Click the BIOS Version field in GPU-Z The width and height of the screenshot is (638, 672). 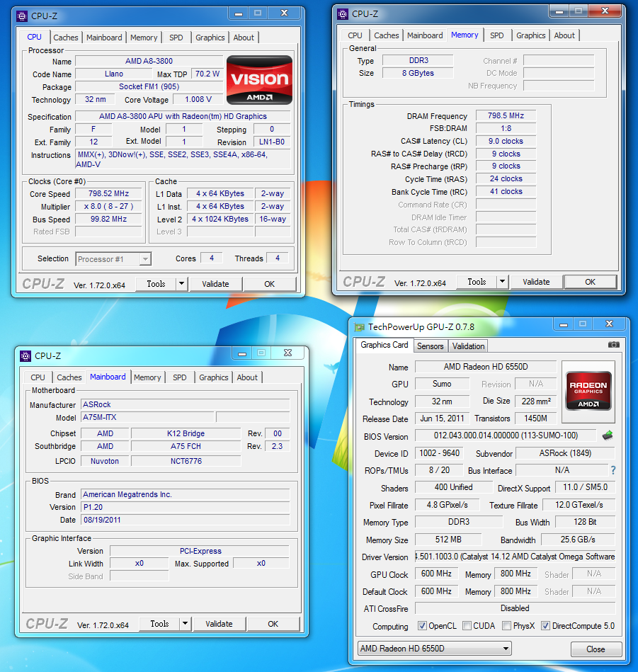tap(506, 436)
